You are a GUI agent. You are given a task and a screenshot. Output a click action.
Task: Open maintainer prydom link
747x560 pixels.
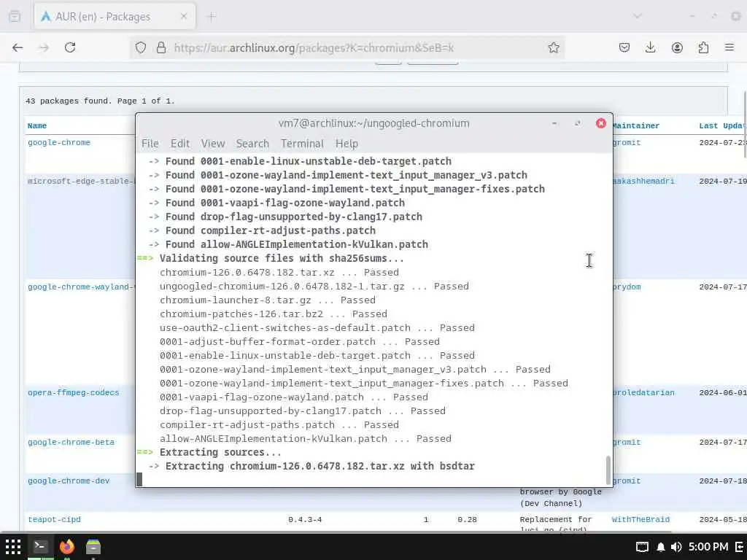point(627,287)
